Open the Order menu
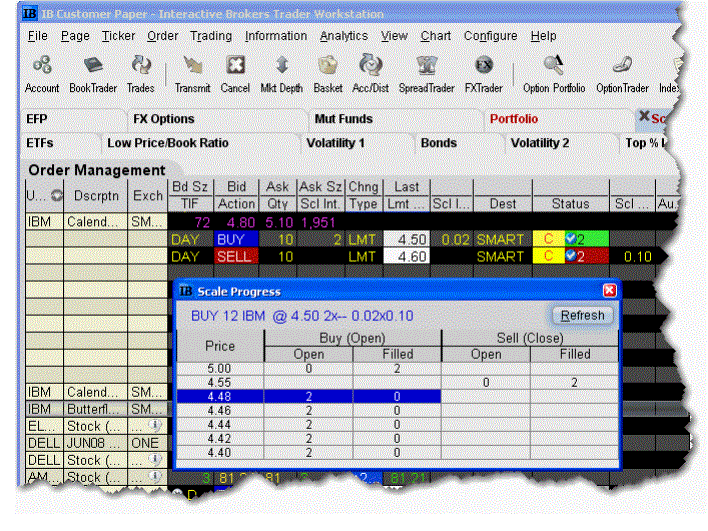 [163, 36]
